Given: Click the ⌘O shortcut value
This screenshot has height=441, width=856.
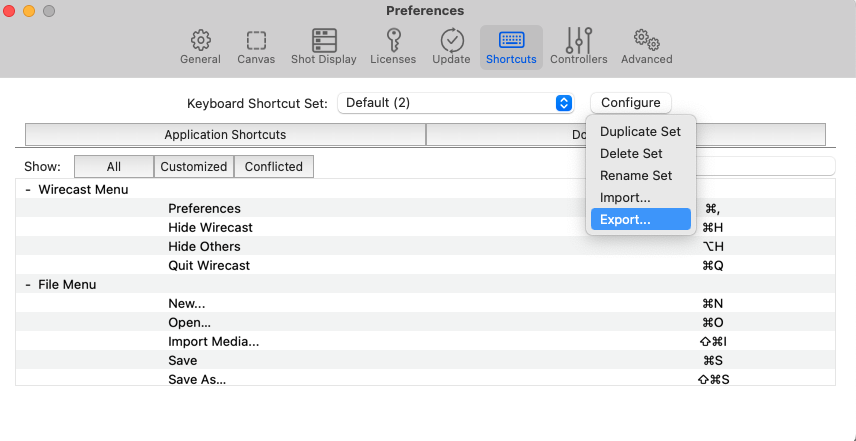Looking at the screenshot, I should click(714, 323).
